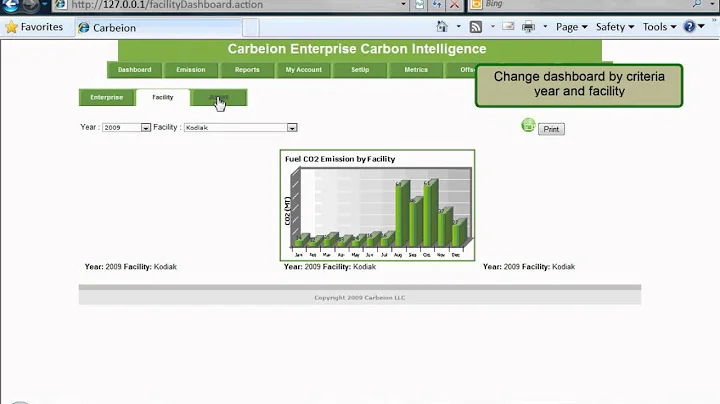
Task: Expand the Facility dropdown showing Kodiak
Action: point(292,128)
